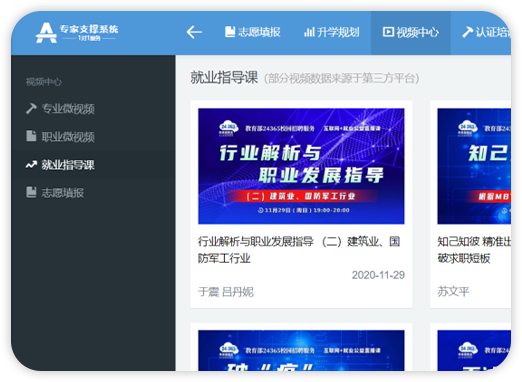Image resolution: width=522 pixels, height=382 pixels.
Task: Click the date 2020-11-29
Action: pos(378,275)
